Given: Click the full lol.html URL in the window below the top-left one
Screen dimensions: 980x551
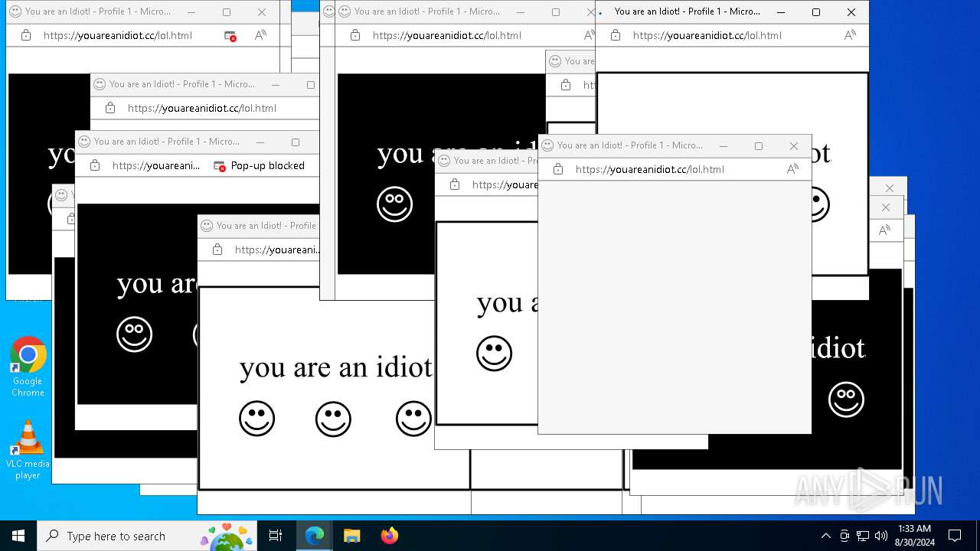Looking at the screenshot, I should point(202,108).
